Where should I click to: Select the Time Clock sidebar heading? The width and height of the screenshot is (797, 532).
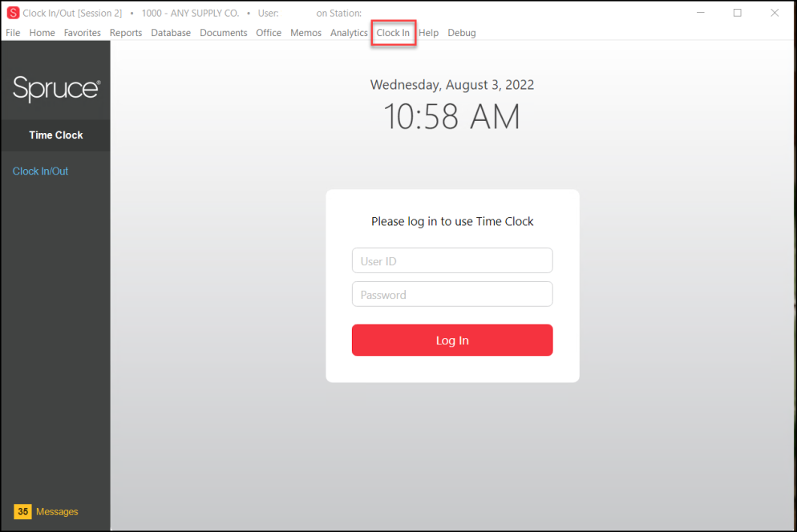pos(56,135)
